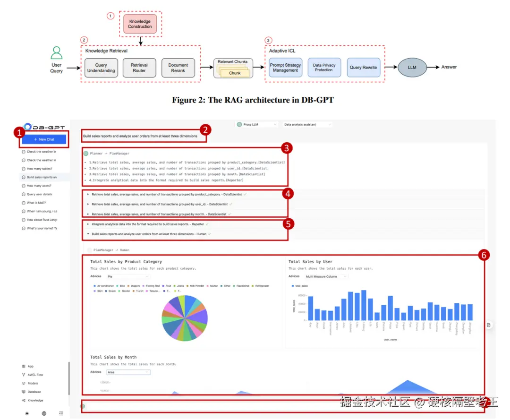Open the Proxy LLM model dropdown

256,125
